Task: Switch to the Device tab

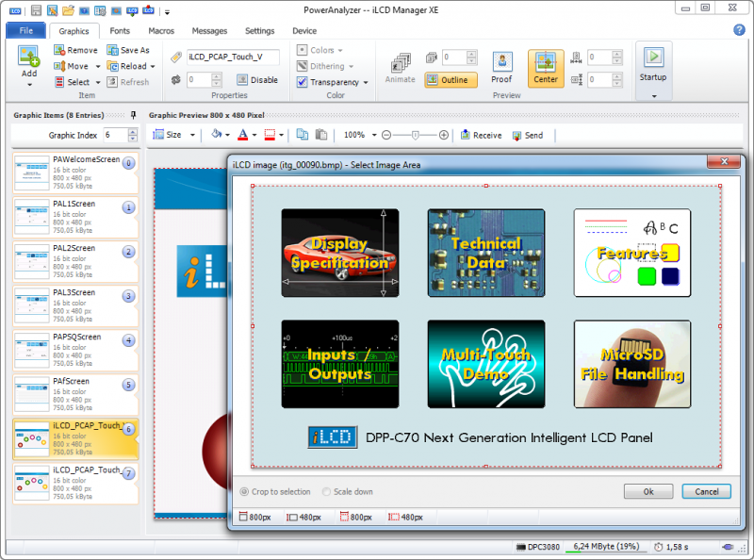Action: coord(304,31)
